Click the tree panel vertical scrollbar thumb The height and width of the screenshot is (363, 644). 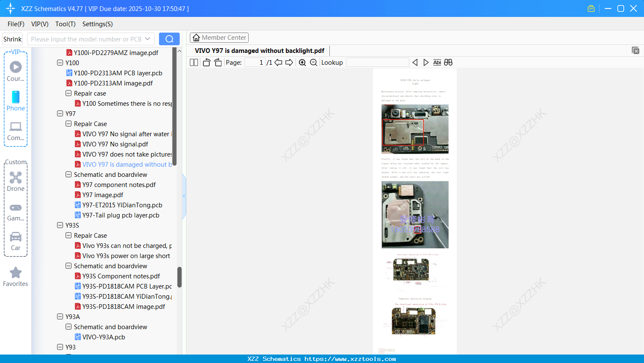[179, 277]
